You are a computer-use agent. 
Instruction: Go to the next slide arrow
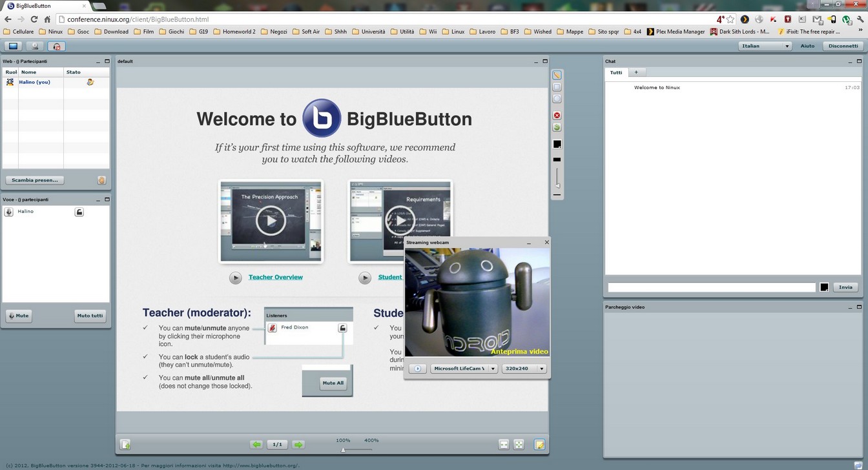pyautogui.click(x=298, y=444)
